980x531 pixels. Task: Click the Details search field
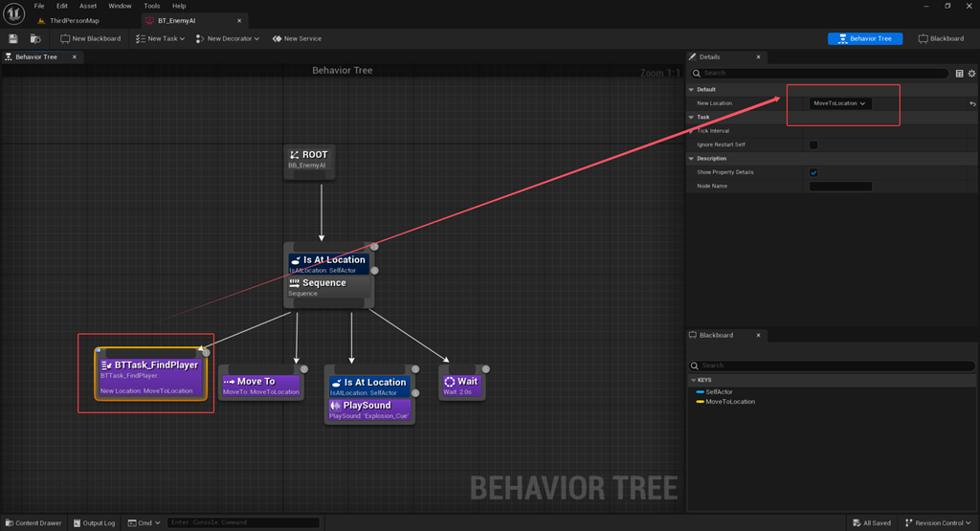(x=819, y=73)
